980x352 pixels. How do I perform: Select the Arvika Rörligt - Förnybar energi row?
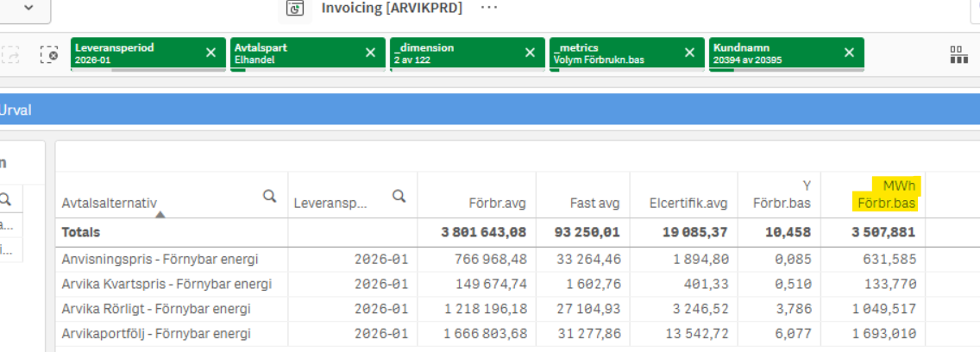pos(157,309)
